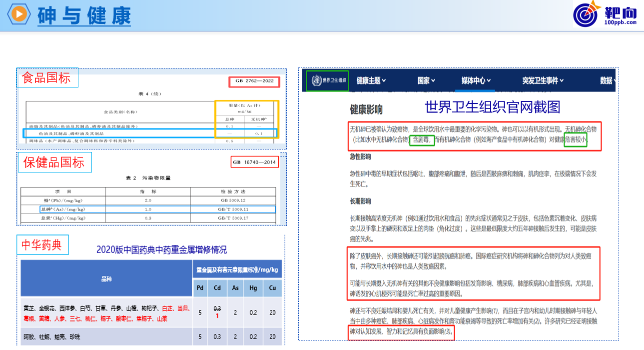Click the 急性影响 subheading

coord(360,156)
